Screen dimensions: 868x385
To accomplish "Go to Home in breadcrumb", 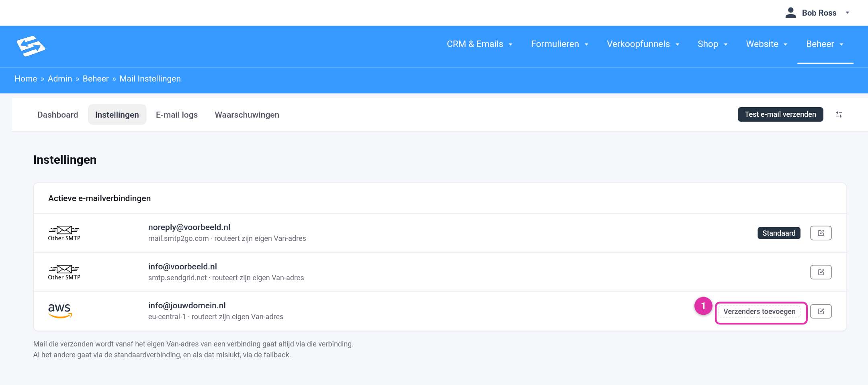I will coord(26,79).
